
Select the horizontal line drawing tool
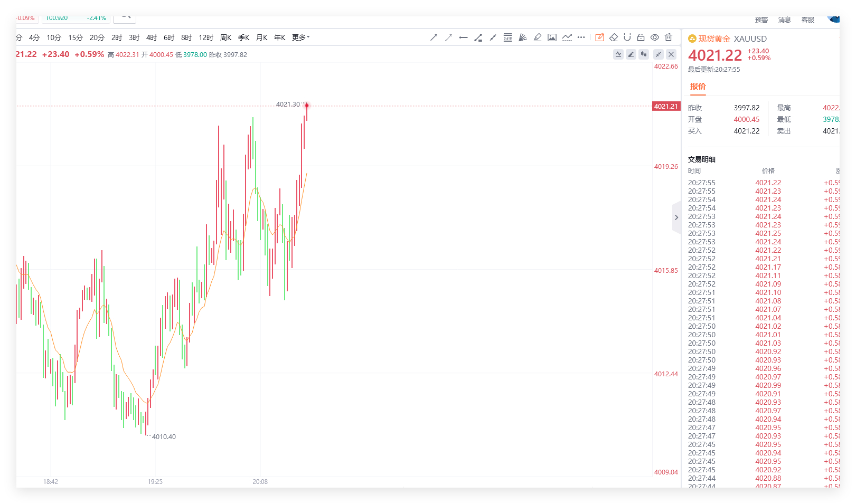(463, 37)
